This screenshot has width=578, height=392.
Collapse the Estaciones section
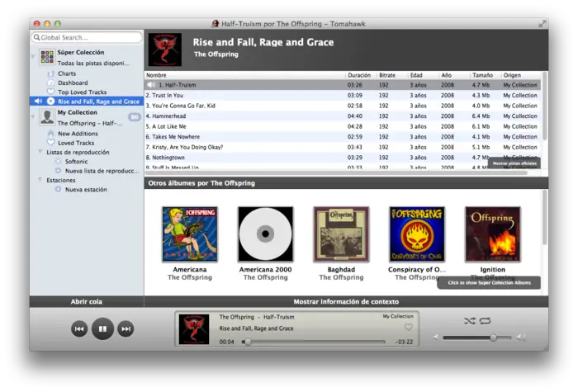pyautogui.click(x=40, y=179)
